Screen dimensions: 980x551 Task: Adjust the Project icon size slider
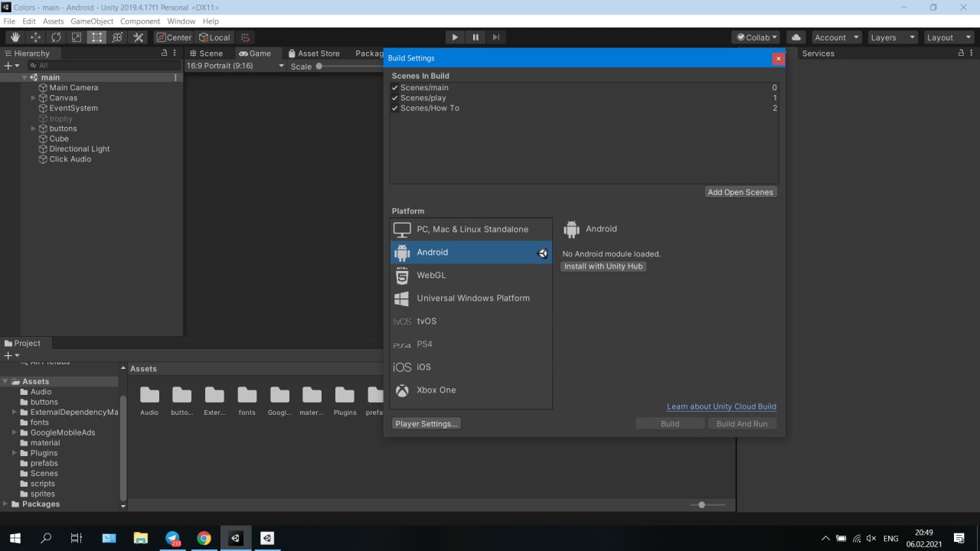click(701, 505)
